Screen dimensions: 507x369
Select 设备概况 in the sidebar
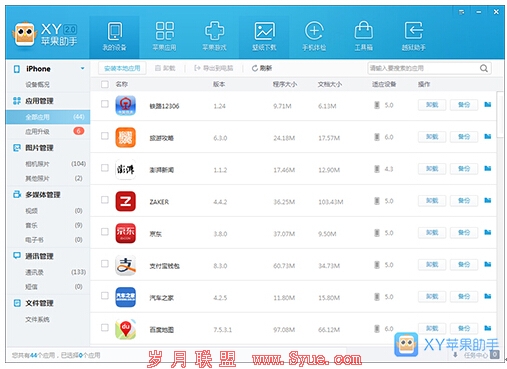click(x=37, y=85)
